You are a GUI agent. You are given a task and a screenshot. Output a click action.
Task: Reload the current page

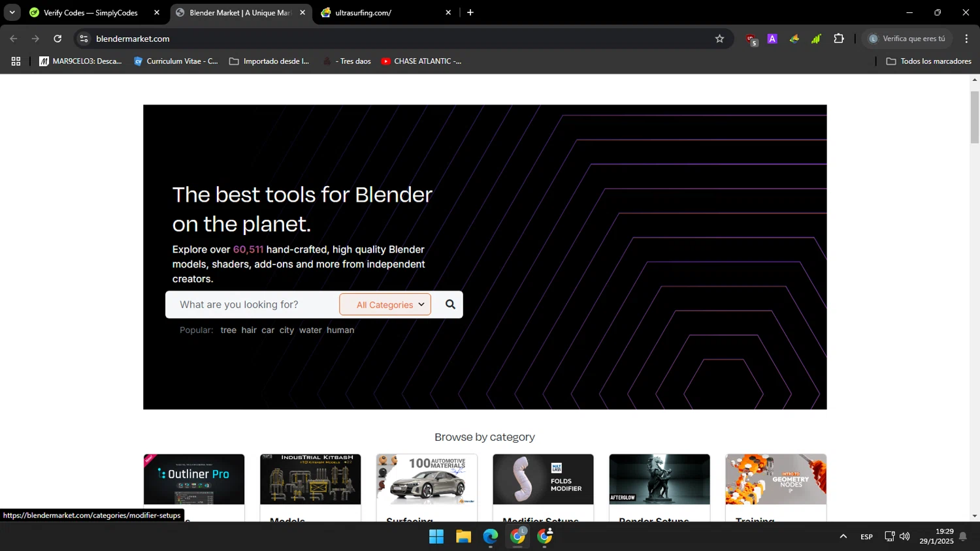click(57, 39)
